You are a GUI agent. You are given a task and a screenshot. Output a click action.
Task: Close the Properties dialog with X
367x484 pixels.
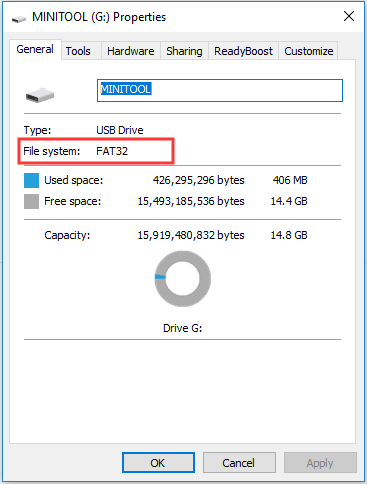349,16
